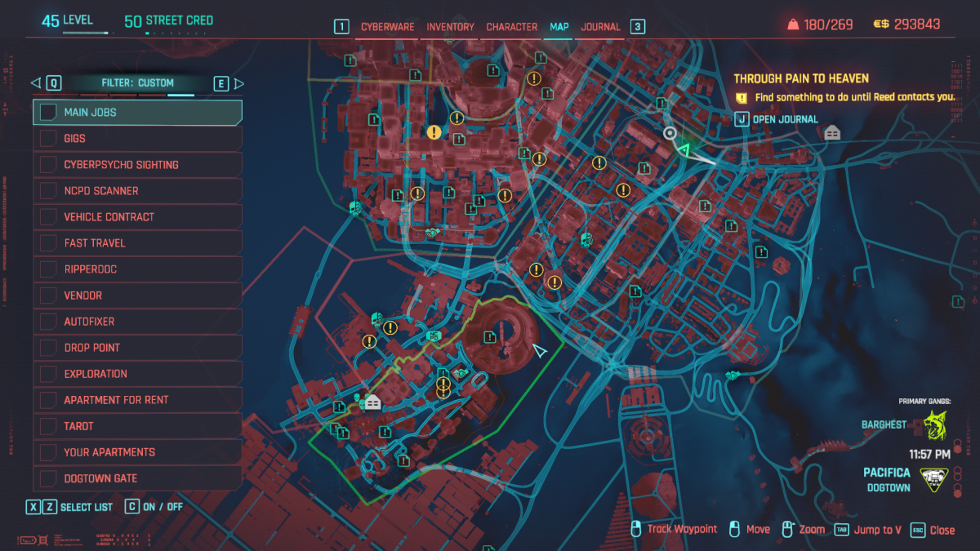
Task: Switch to next filter with right arrow
Action: pyautogui.click(x=238, y=83)
